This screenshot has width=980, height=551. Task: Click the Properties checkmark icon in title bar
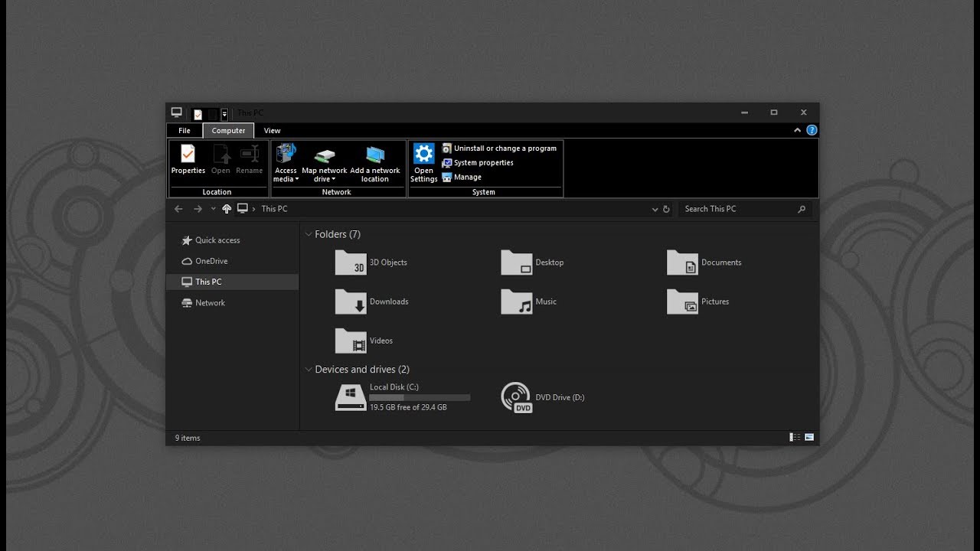(x=198, y=114)
